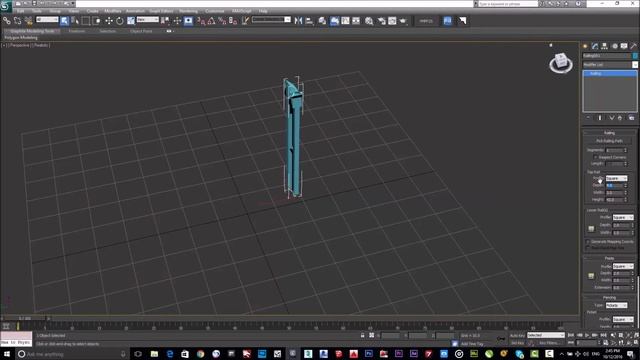The height and width of the screenshot is (360, 640).
Task: Click the Pick Railing Path button
Action: click(609, 141)
